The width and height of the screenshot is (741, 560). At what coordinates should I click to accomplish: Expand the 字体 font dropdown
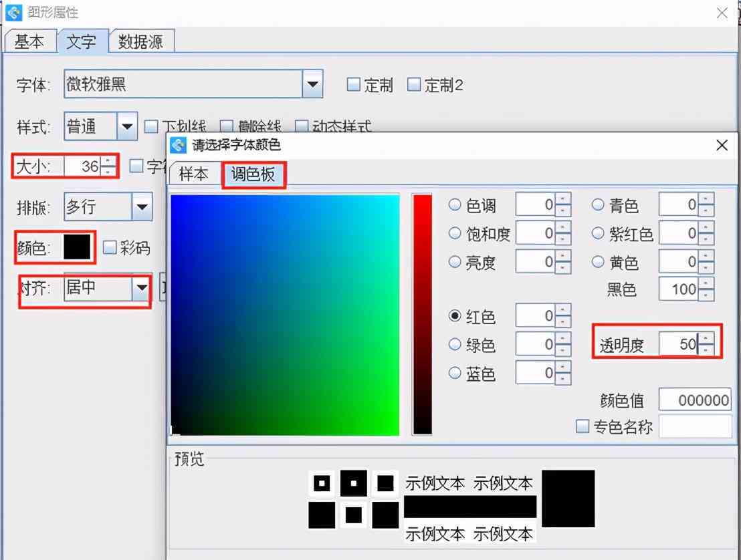point(312,84)
